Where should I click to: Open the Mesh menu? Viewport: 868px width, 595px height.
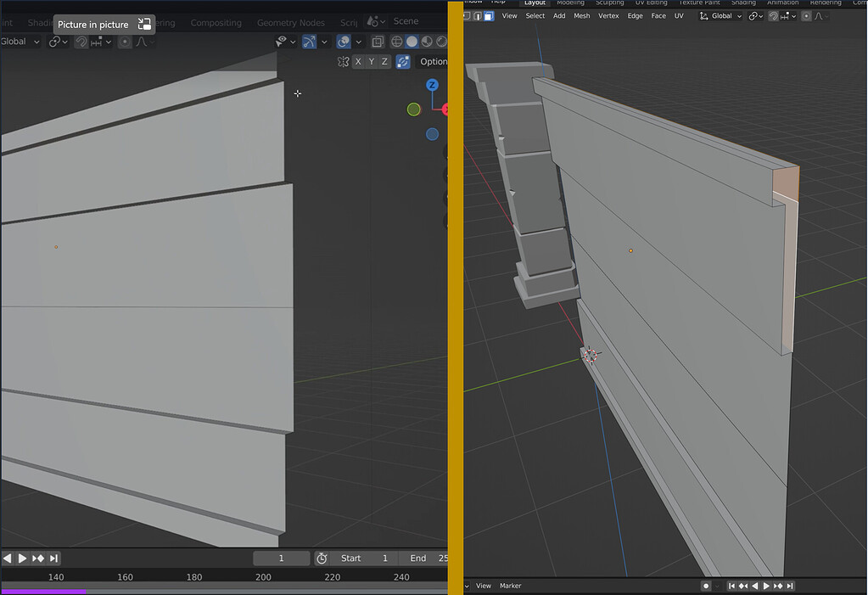pos(581,15)
